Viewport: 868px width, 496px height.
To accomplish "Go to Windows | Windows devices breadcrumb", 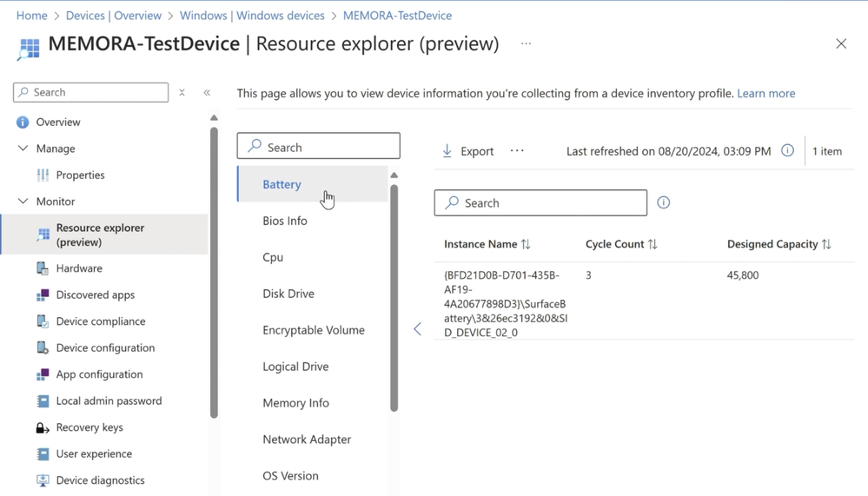I will [x=252, y=16].
